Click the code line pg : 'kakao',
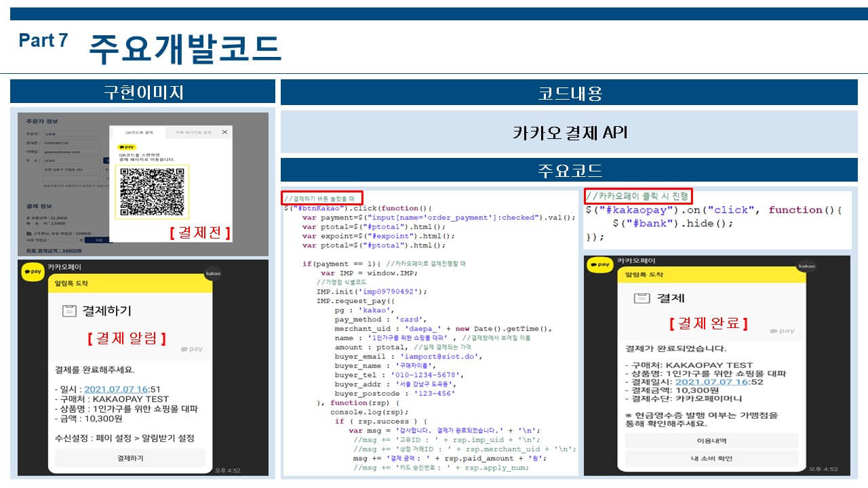868x488 pixels. (364, 310)
